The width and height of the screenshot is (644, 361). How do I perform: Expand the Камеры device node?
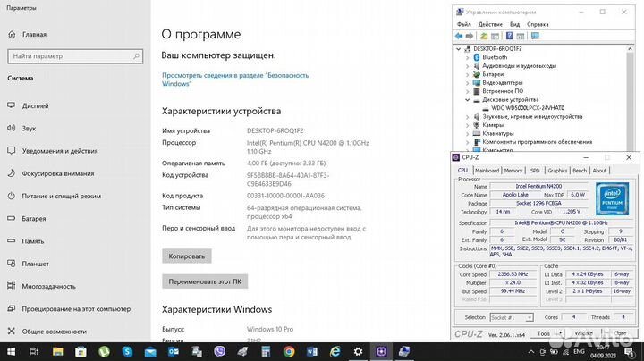467,125
